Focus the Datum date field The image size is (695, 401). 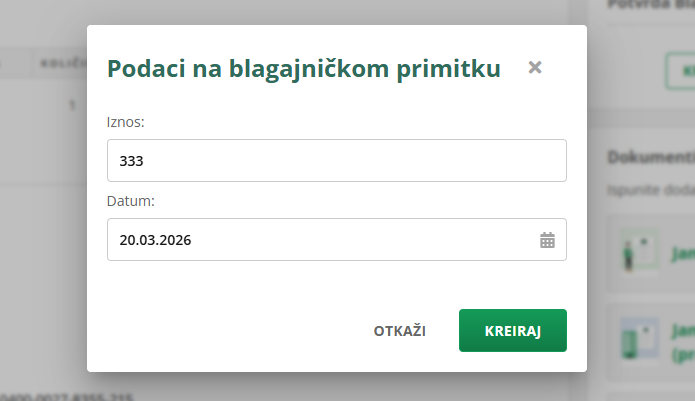pos(320,240)
